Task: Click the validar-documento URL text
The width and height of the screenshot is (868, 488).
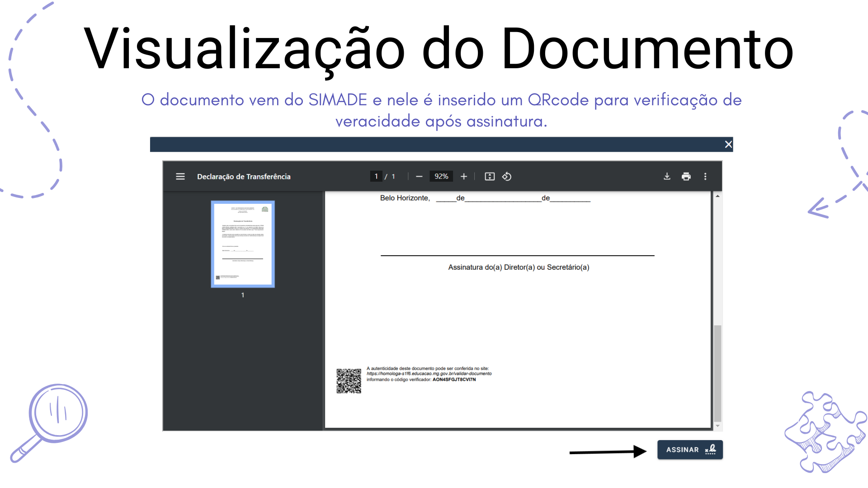Action: 429,374
